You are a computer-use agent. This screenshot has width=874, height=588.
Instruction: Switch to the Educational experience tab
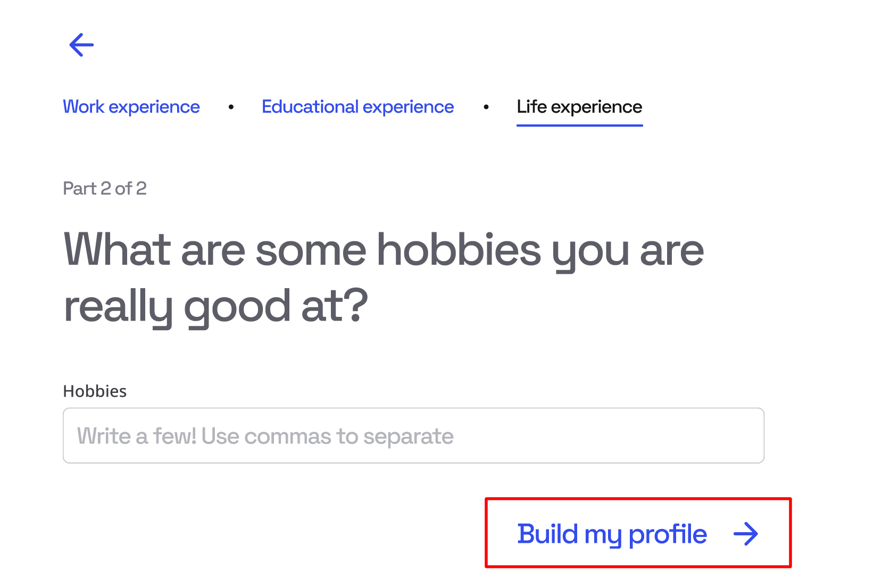357,107
